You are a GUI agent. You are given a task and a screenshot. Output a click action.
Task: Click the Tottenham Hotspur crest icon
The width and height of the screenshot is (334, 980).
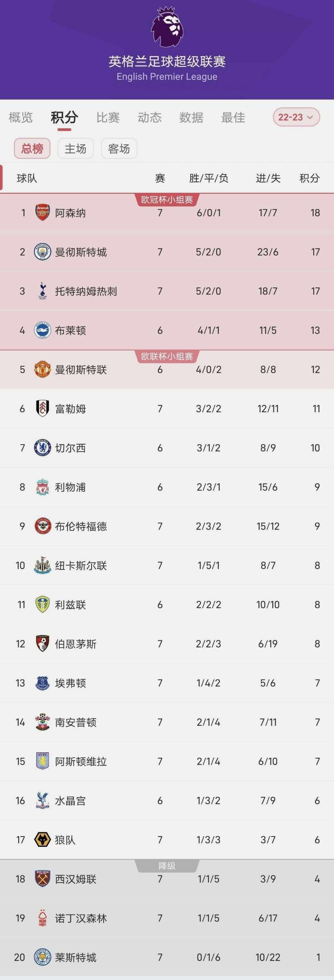pyautogui.click(x=42, y=291)
